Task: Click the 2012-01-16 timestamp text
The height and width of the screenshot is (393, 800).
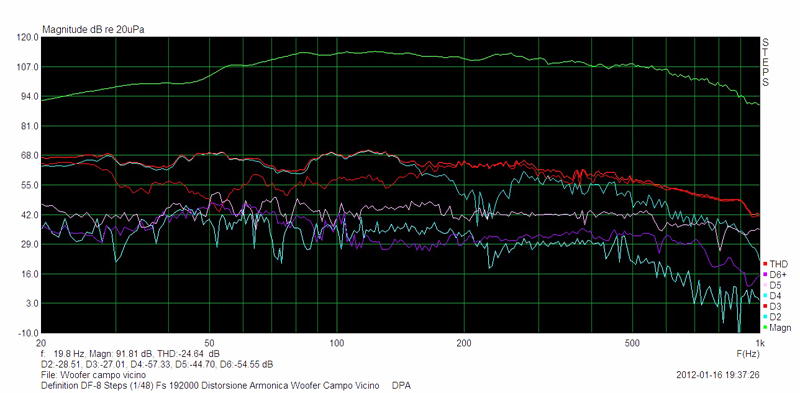Action: coord(718,375)
